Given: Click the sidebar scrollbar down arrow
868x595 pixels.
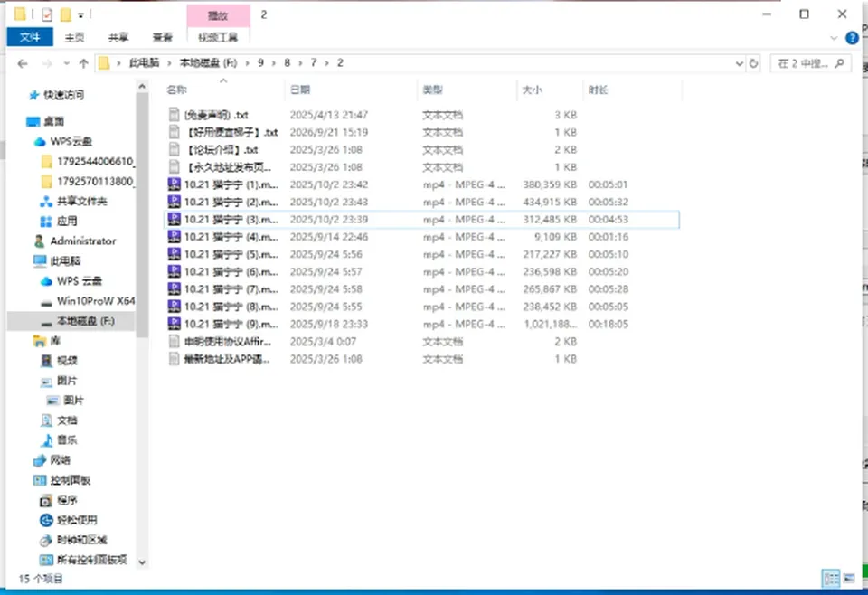Looking at the screenshot, I should (x=142, y=562).
